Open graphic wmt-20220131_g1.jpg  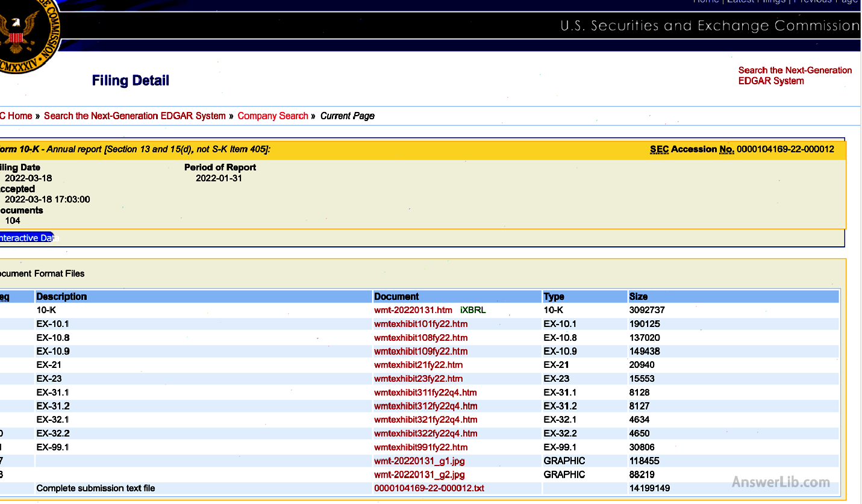[x=419, y=461]
